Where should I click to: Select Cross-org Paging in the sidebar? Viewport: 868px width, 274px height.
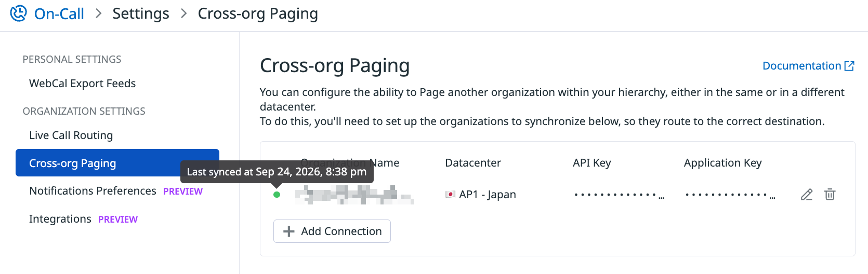tap(117, 163)
